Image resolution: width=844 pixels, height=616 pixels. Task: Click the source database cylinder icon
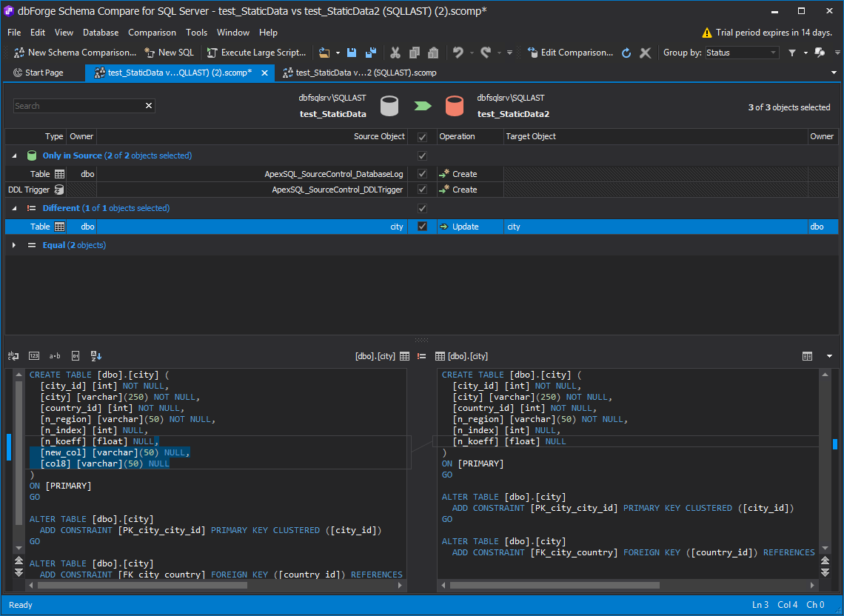389,106
